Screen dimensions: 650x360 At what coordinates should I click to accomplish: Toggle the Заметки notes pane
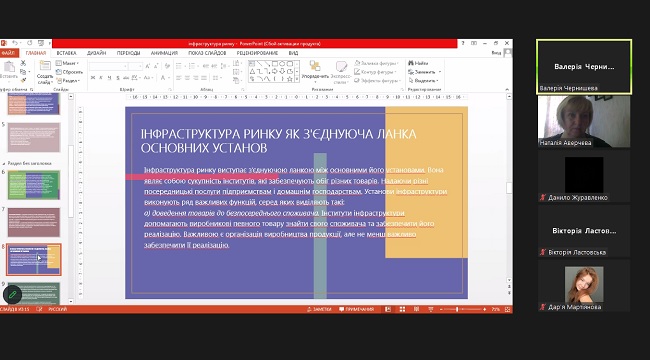tap(319, 309)
